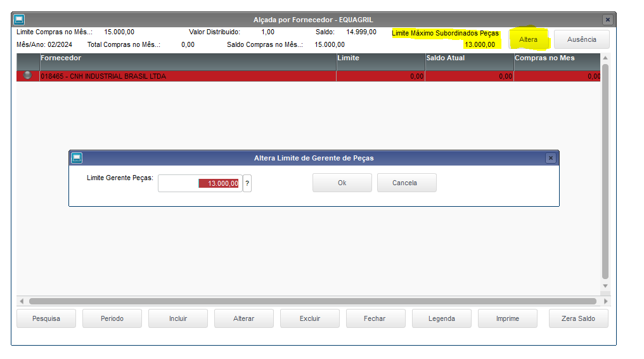Open the Ausência button
The image size is (644, 359).
pyautogui.click(x=582, y=39)
